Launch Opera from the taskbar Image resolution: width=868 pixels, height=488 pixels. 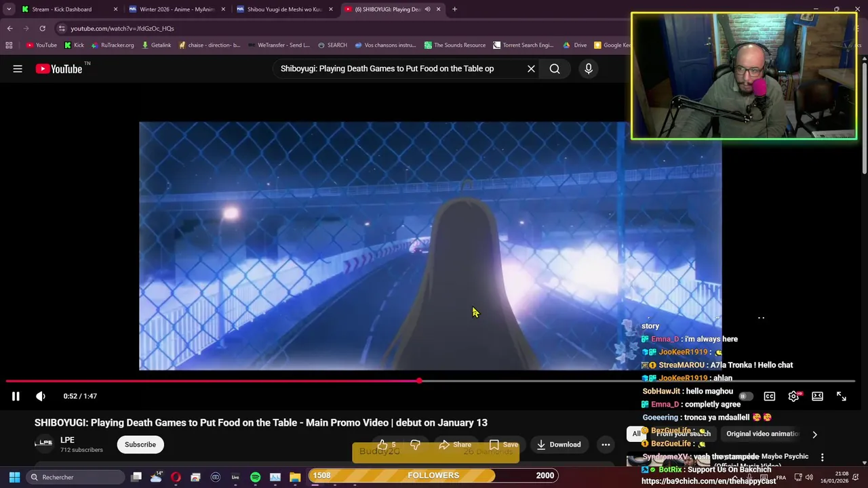pyautogui.click(x=176, y=477)
